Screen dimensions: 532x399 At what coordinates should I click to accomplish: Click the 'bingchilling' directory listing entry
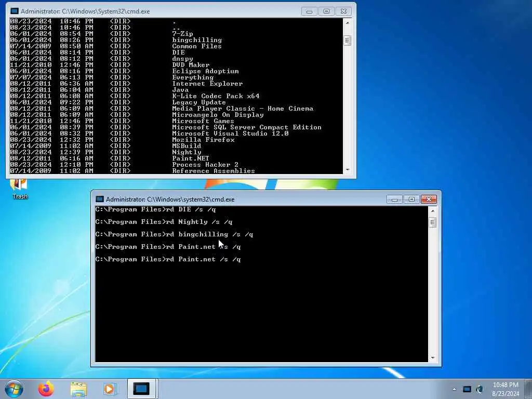pos(197,39)
